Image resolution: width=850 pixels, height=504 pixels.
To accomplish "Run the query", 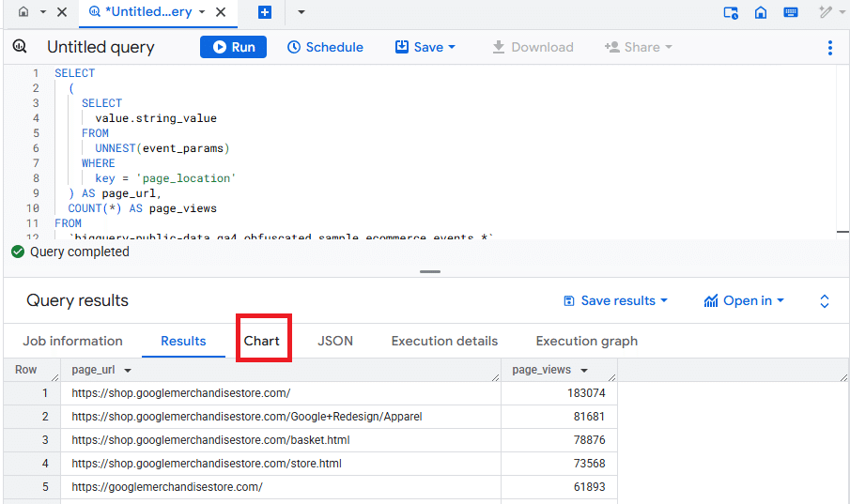I will pos(233,47).
